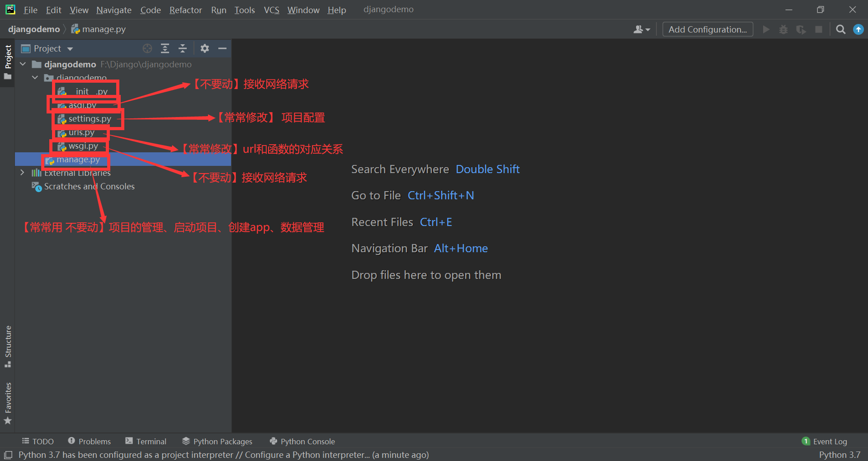The image size is (868, 461).
Task: Open the user account dropdown icon
Action: tap(642, 29)
